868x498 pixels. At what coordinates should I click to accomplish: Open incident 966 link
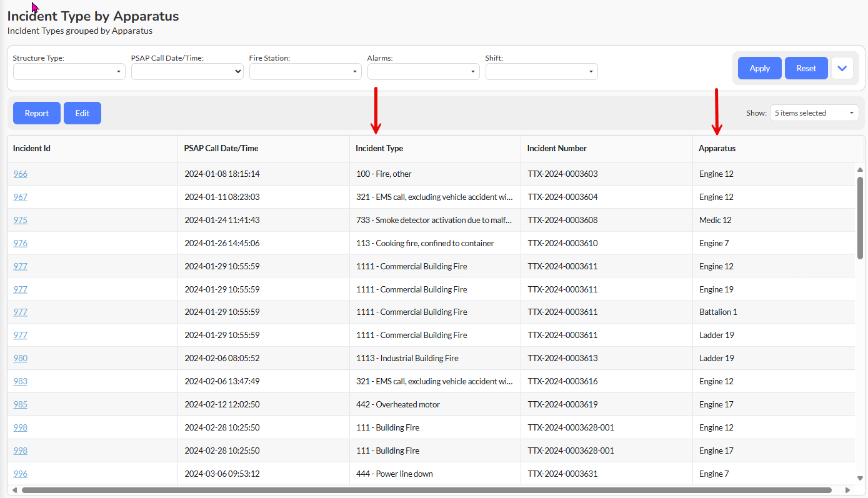21,174
